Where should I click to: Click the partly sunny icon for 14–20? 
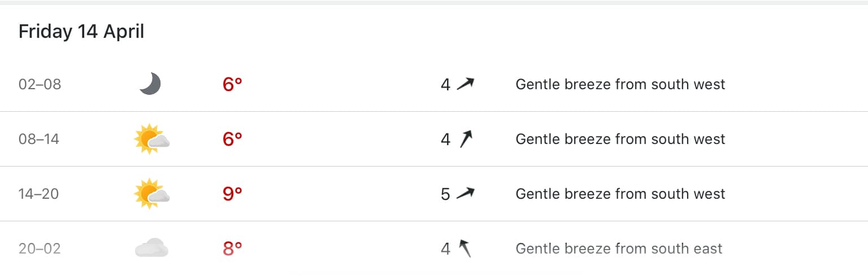click(151, 194)
